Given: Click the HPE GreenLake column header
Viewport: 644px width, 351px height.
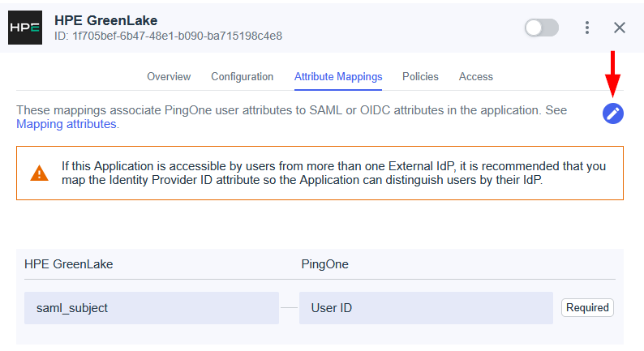Looking at the screenshot, I should (69, 264).
